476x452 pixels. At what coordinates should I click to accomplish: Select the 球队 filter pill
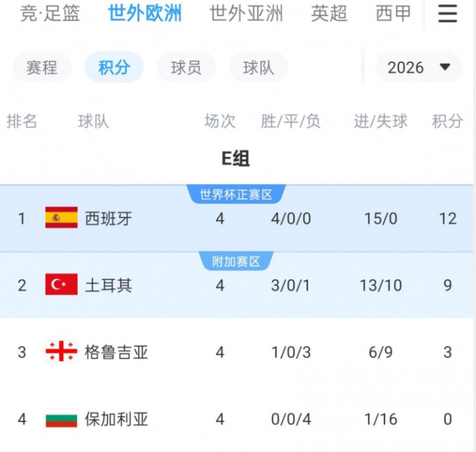click(x=258, y=68)
